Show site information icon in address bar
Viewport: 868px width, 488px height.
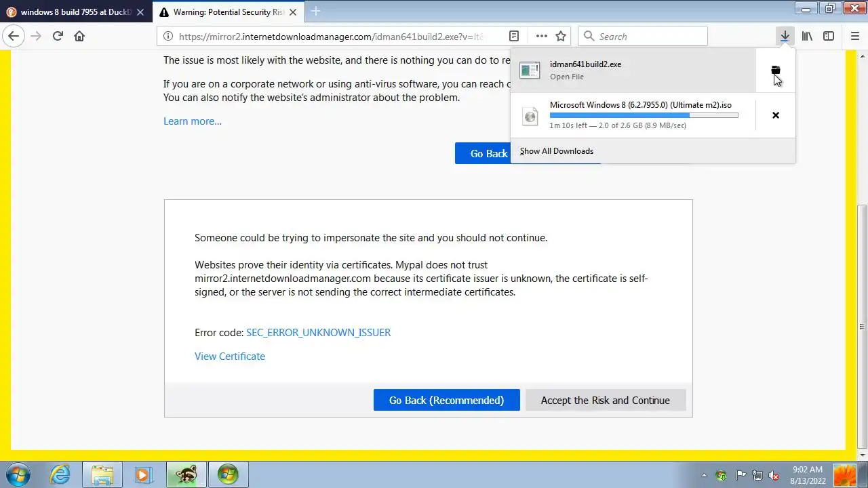[168, 37]
